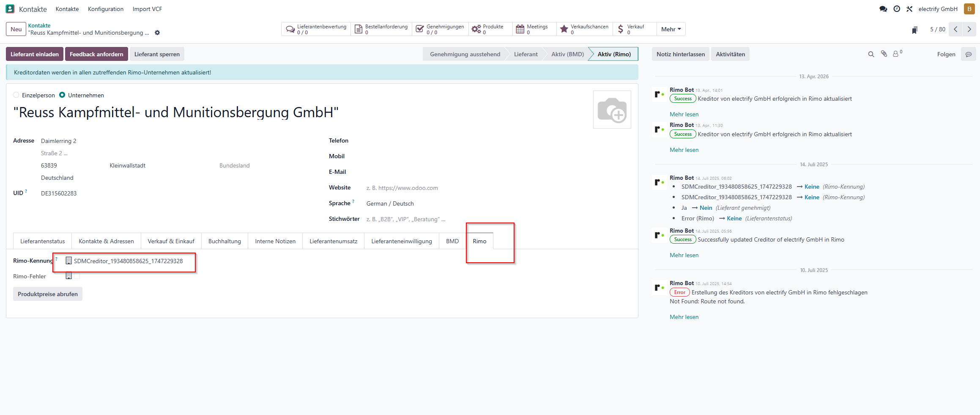
Task: Switch to the Buchhaltung tab
Action: [x=224, y=241]
